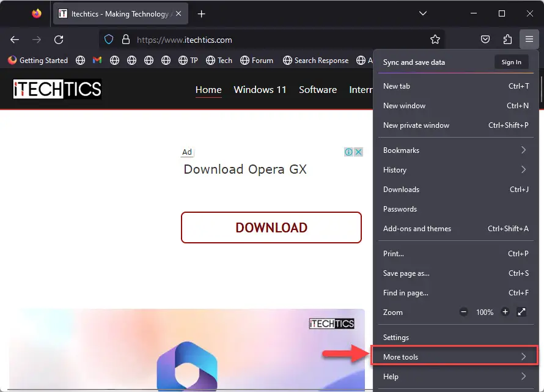Click the Reload page icon

(59, 40)
